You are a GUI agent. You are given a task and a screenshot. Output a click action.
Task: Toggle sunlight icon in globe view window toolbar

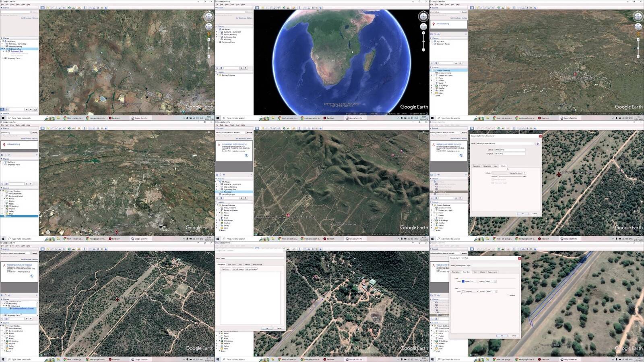pos(288,8)
